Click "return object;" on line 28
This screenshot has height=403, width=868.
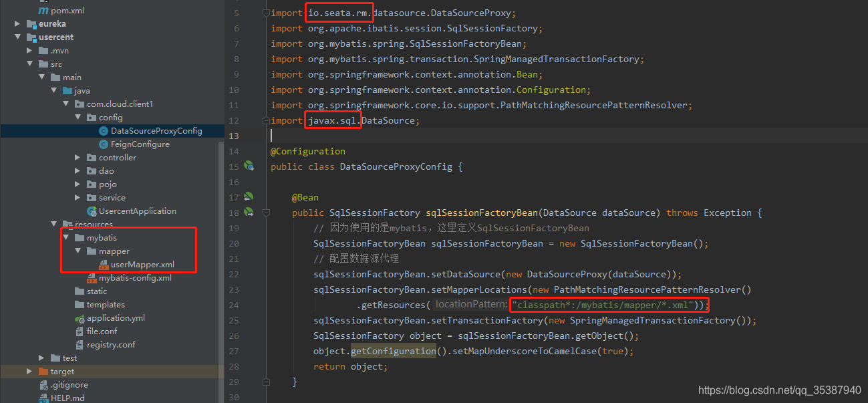click(x=351, y=366)
